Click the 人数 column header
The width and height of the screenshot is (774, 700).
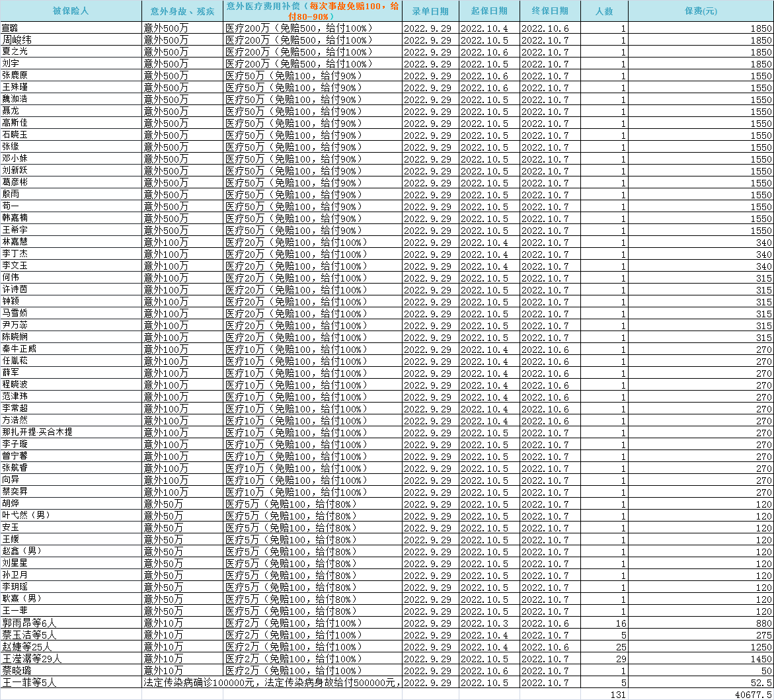pyautogui.click(x=604, y=11)
